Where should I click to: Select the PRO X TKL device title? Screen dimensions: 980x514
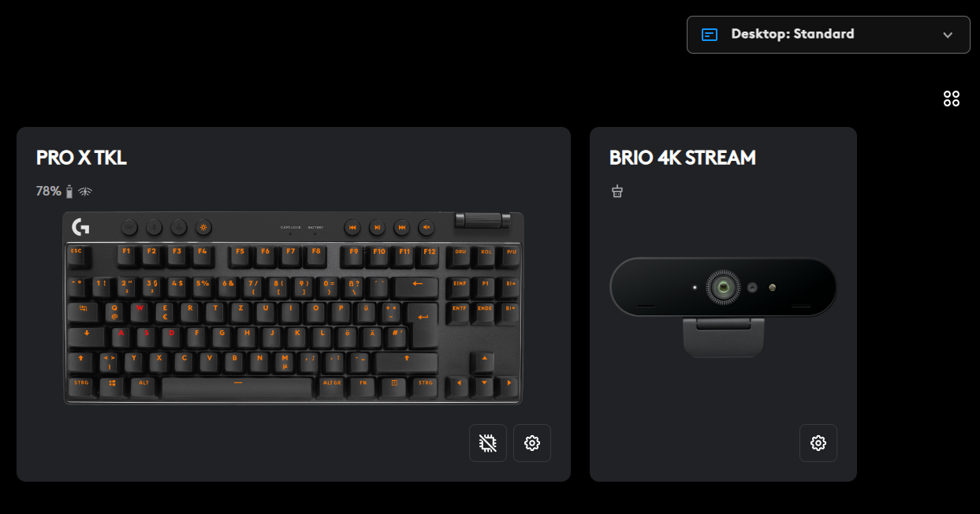pyautogui.click(x=81, y=158)
